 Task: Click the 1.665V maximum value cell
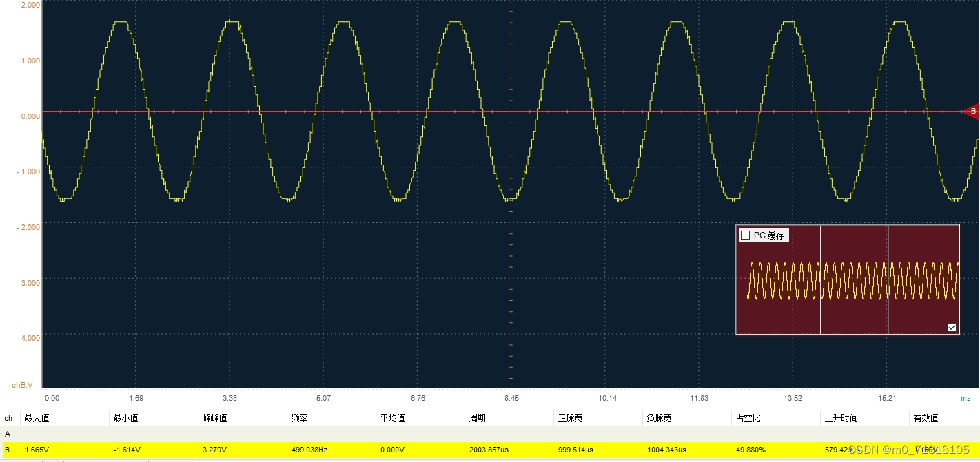coord(37,450)
